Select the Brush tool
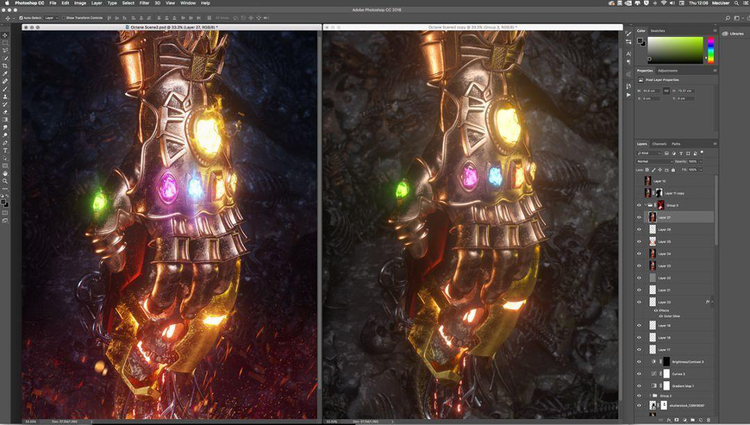Screen dimensions: 750x425 pyautogui.click(x=5, y=89)
